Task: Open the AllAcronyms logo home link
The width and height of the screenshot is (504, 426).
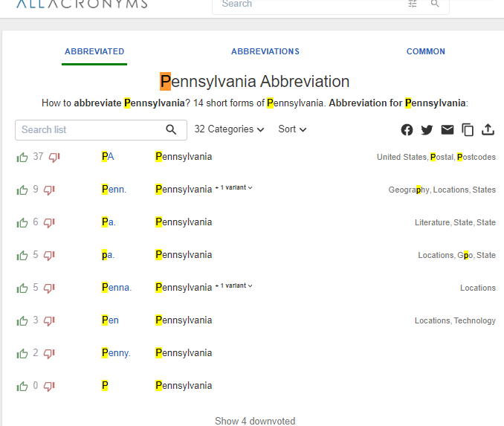Action: click(x=82, y=4)
